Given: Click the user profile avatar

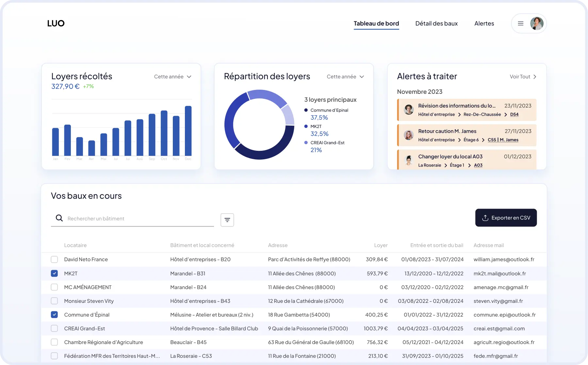Looking at the screenshot, I should click(x=536, y=24).
